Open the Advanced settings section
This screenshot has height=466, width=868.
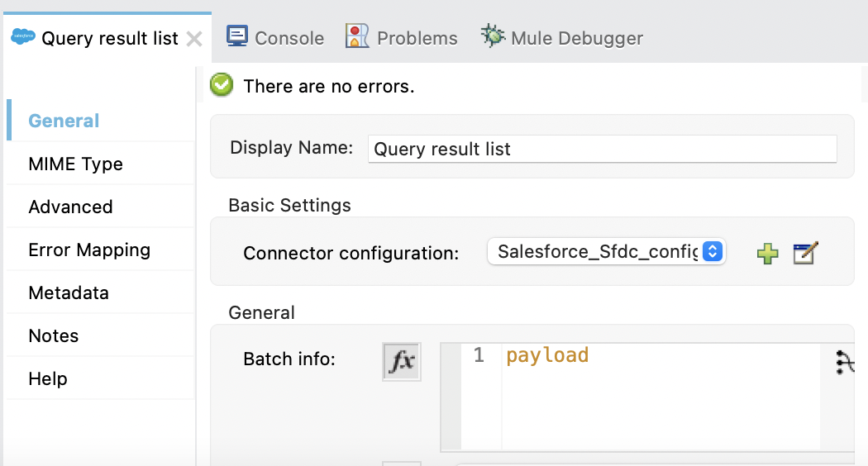pos(70,207)
